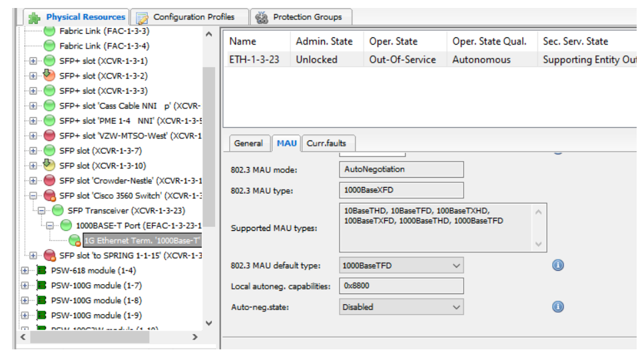The image size is (644, 354).
Task: Select PSW-100G module (1-8) tree row
Action: point(96,300)
